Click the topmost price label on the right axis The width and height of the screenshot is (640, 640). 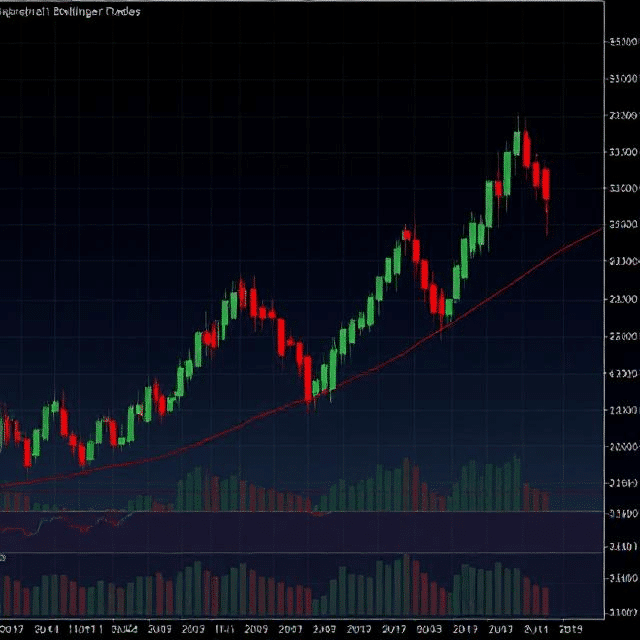click(622, 42)
